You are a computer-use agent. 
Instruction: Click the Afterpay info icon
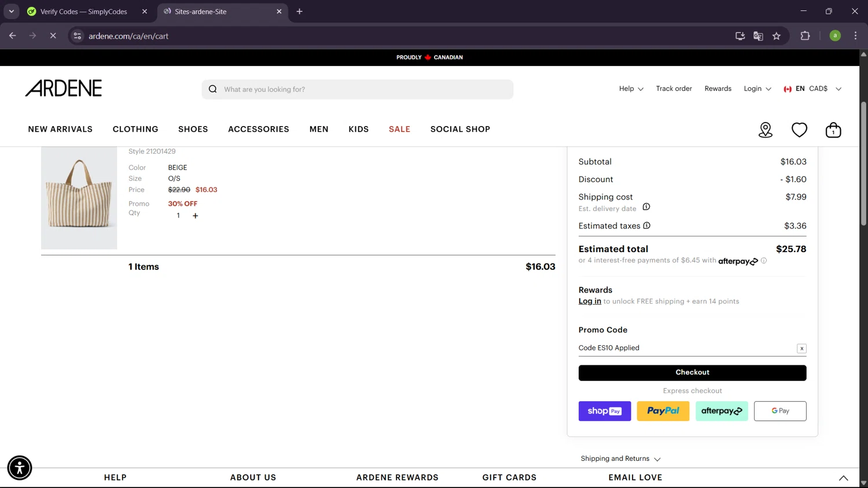(764, 261)
